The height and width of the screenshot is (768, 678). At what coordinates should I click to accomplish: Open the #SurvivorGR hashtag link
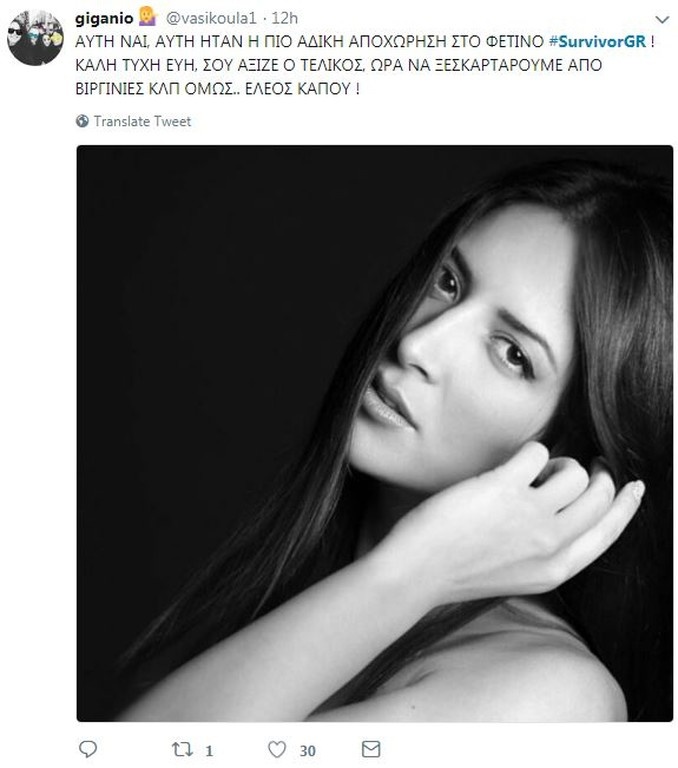tap(597, 42)
